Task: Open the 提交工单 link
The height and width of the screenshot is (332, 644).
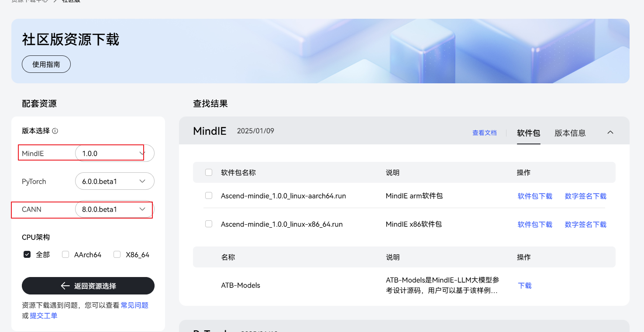Action: pos(44,315)
